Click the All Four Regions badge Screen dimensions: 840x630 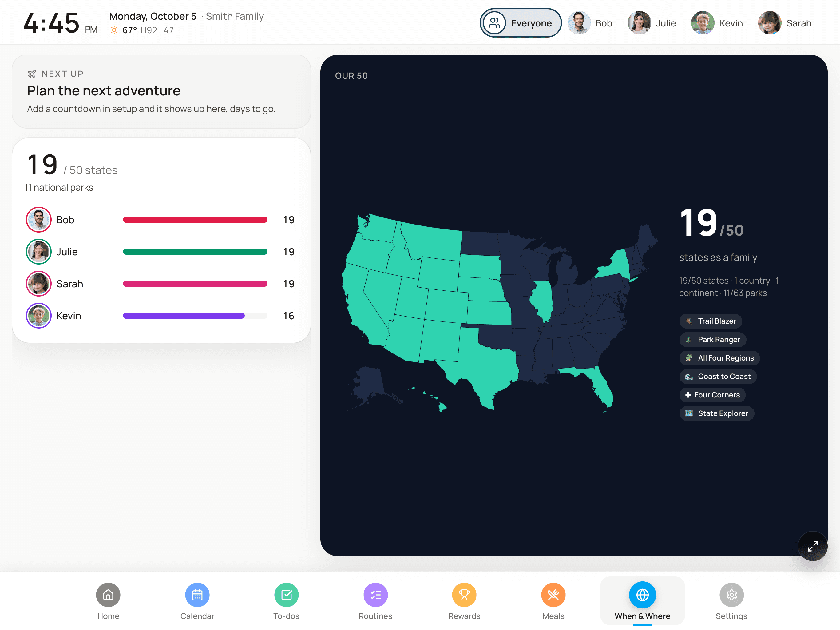[719, 358]
